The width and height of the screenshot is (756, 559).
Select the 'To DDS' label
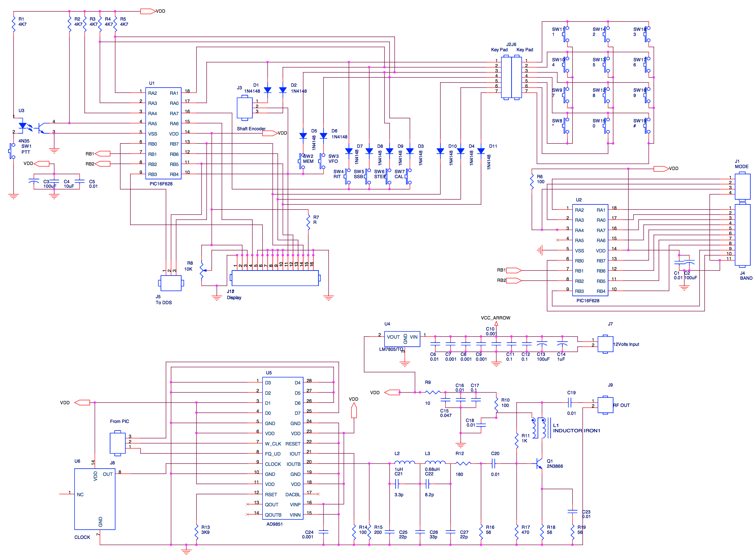coord(163,302)
